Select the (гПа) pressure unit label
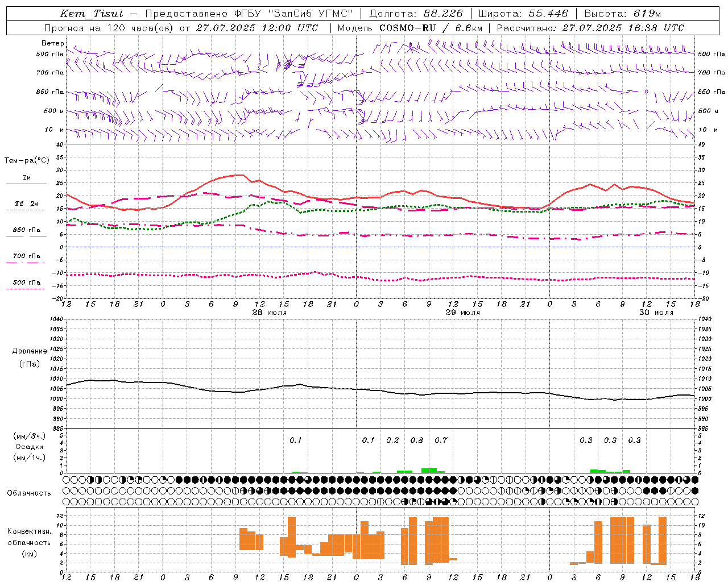The width and height of the screenshot is (728, 582). 30,364
